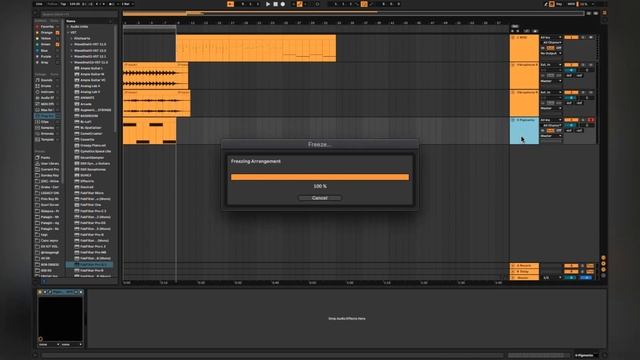Click the orange MIDI clip on the 1 MIDI track

[x=256, y=48]
